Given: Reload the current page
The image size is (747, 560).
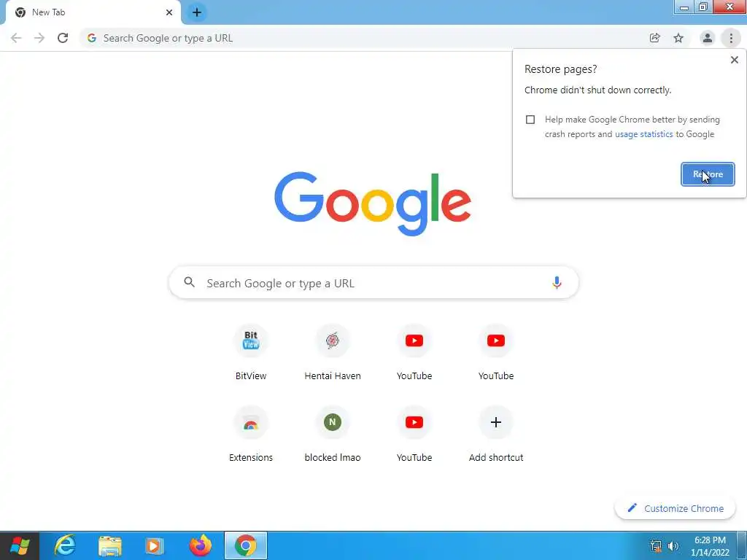Looking at the screenshot, I should [x=63, y=38].
